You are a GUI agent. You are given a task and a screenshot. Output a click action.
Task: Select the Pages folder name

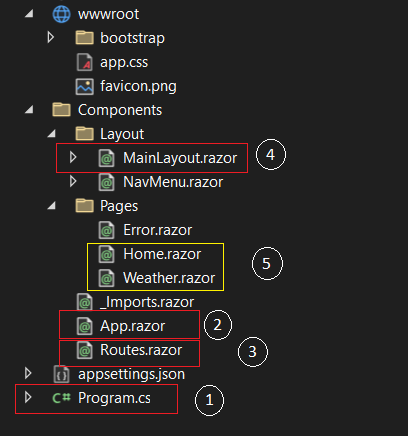pyautogui.click(x=119, y=206)
